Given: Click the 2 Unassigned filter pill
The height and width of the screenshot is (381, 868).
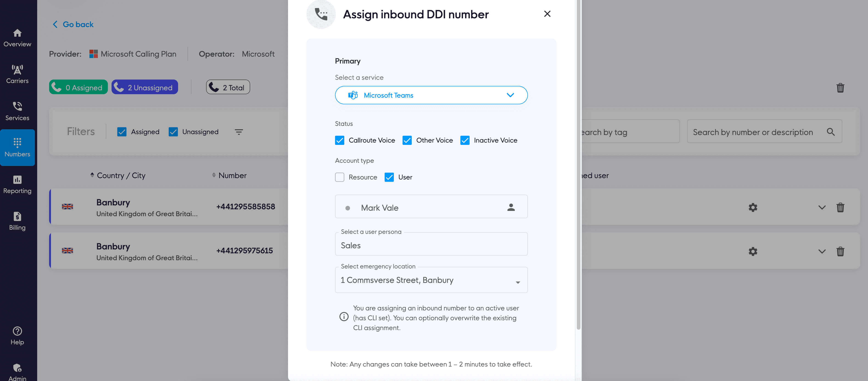Looking at the screenshot, I should click(145, 87).
